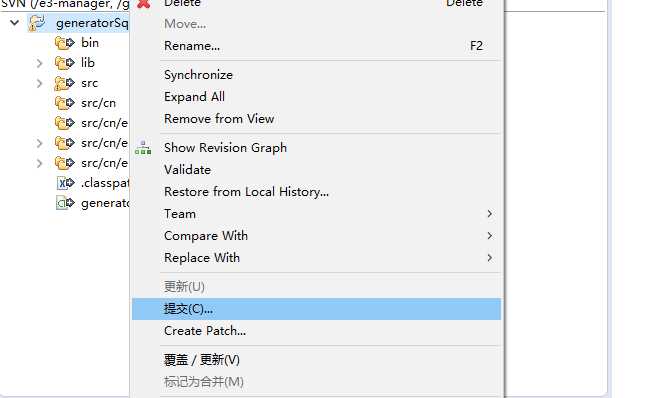Choose Create Patch... entry

click(316, 331)
